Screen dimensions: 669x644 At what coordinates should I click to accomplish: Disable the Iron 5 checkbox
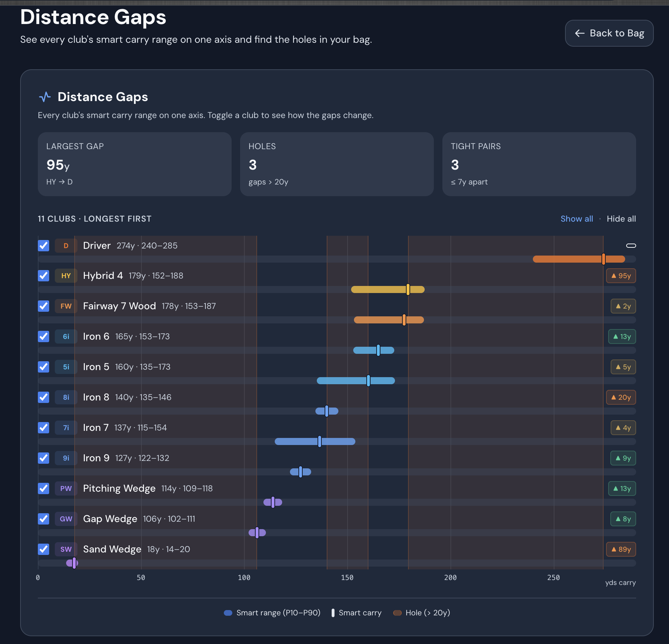point(43,367)
